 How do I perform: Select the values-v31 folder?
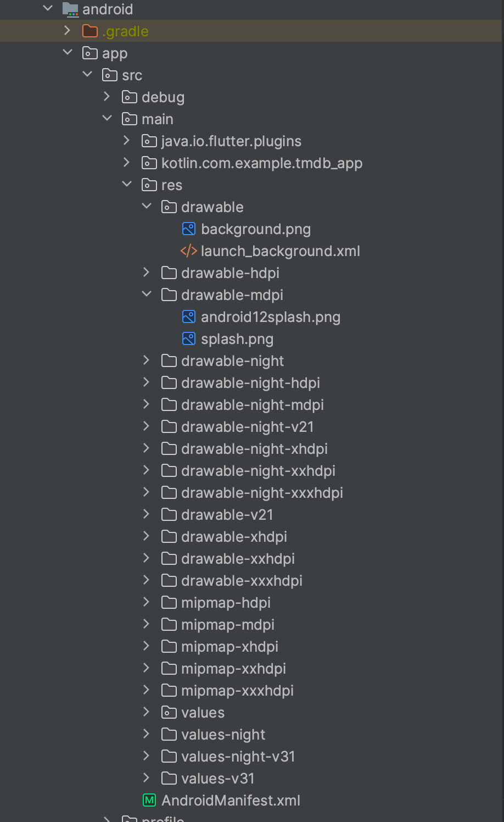(218, 779)
